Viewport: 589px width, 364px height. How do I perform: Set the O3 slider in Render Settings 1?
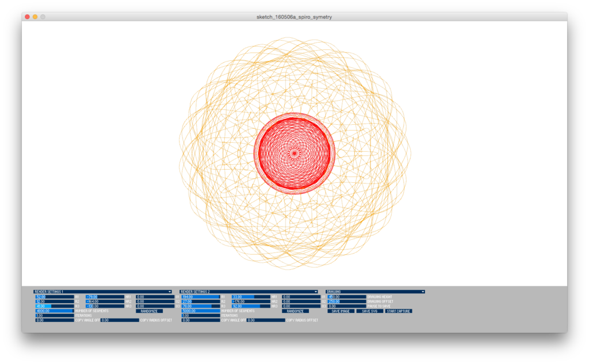click(x=155, y=306)
